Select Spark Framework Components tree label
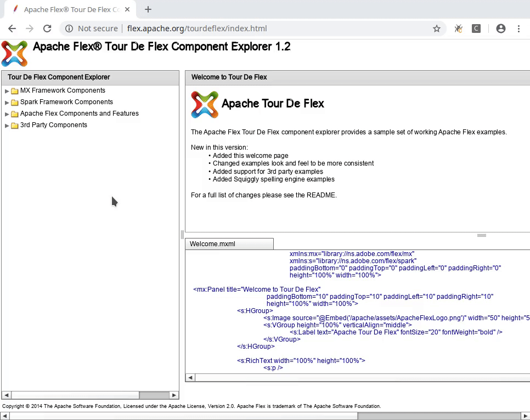 (66, 101)
